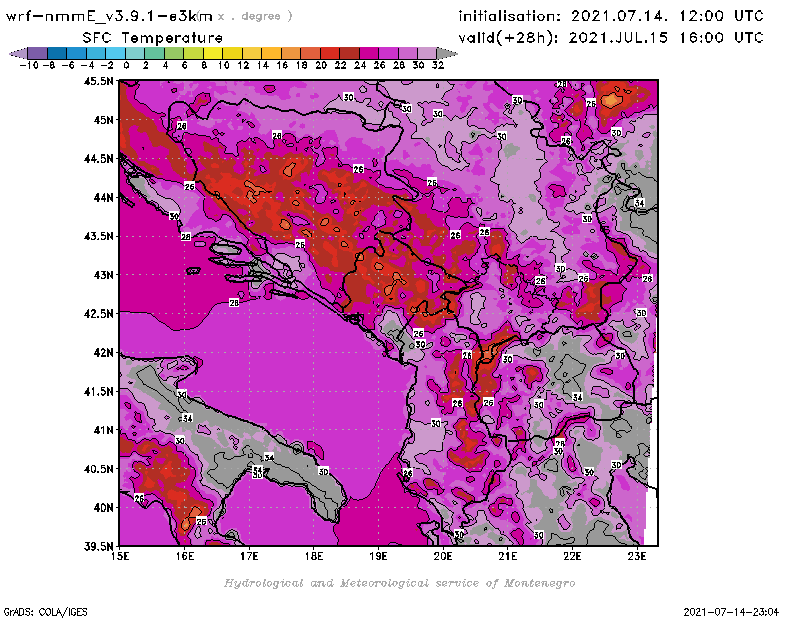800x618 pixels.
Task: Click the legend swatch between 24 and 26
Action: click(369, 53)
